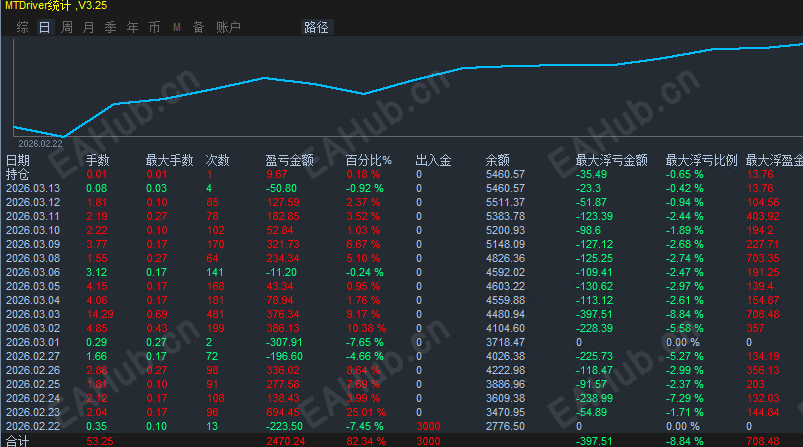Switch to the 综 summary tab
The image size is (803, 447).
tap(23, 27)
